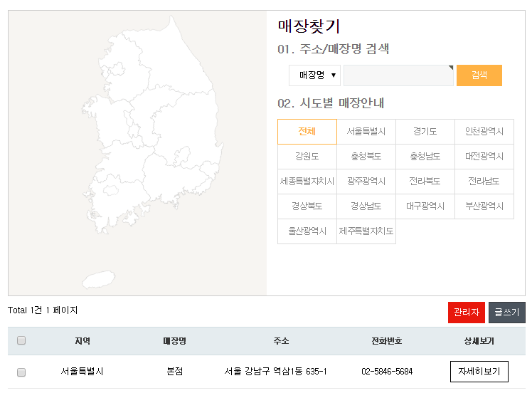Select 강원도 region cell

tap(307, 157)
